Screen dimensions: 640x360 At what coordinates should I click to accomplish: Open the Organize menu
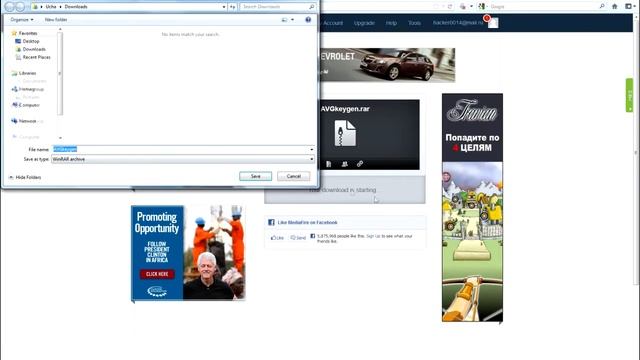(x=22, y=20)
